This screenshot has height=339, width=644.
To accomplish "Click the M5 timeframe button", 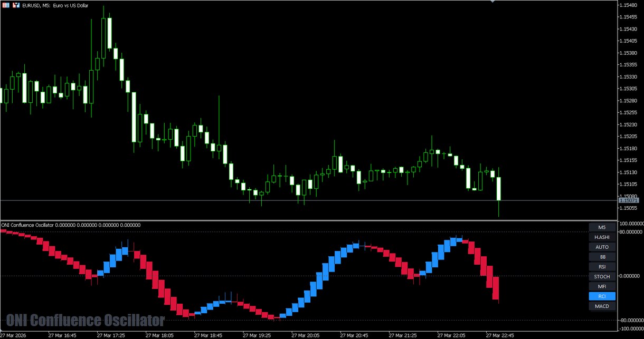I will click(x=602, y=227).
